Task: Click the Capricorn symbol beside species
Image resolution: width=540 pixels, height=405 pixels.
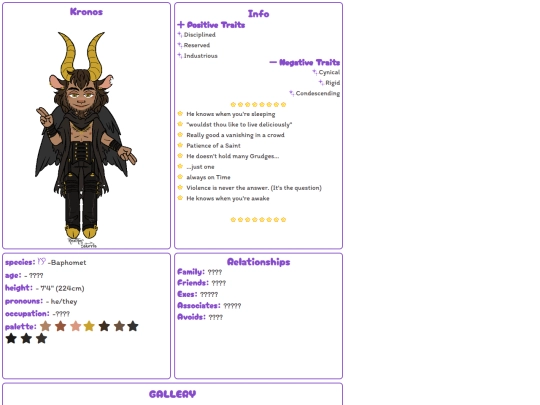Action: coord(41,262)
